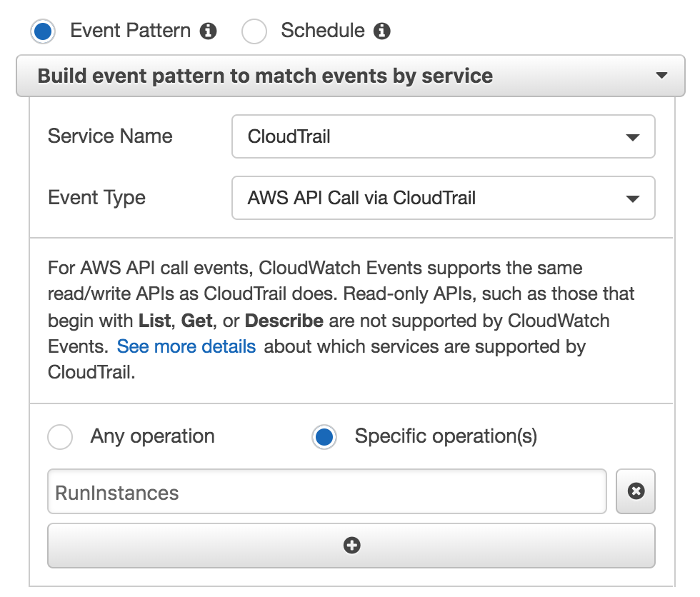Image resolution: width=700 pixels, height=597 pixels.
Task: Open the See more details link
Action: (x=186, y=347)
